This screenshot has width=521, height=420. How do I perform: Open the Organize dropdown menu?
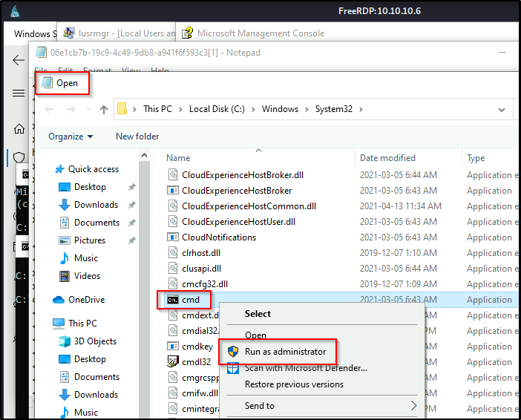pos(71,137)
